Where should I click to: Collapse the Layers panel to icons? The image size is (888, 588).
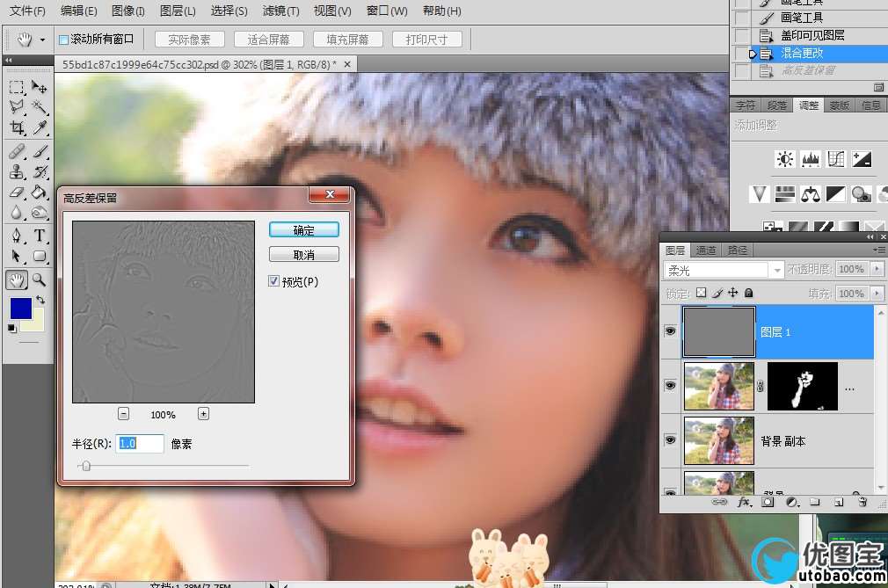[x=870, y=237]
